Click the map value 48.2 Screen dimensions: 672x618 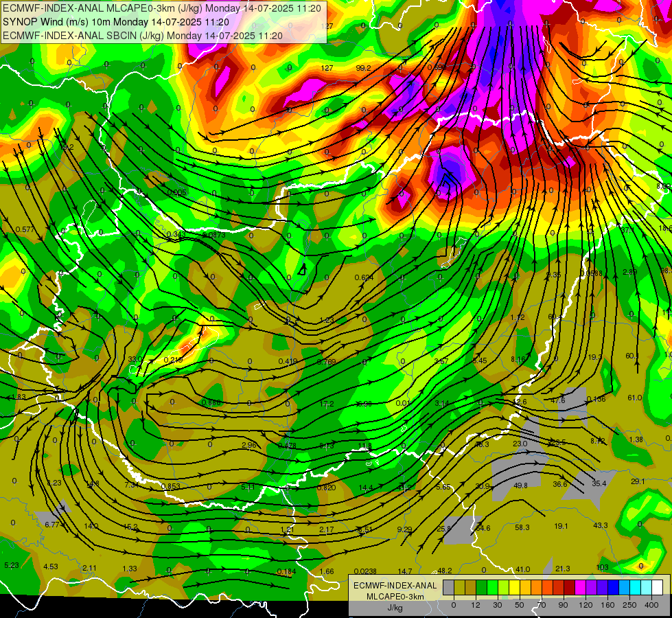(x=444, y=571)
